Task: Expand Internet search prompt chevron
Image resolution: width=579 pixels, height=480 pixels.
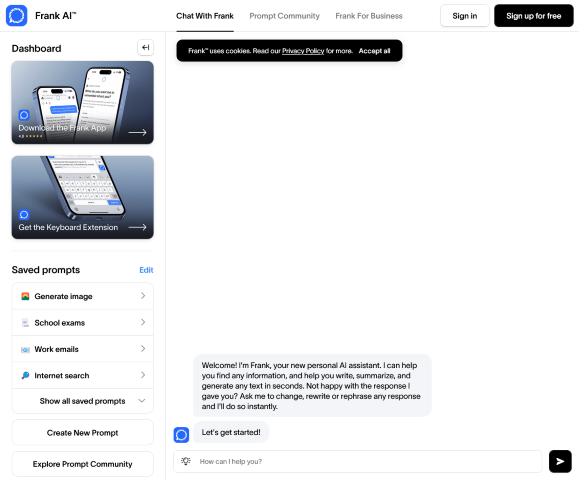Action: click(x=143, y=375)
